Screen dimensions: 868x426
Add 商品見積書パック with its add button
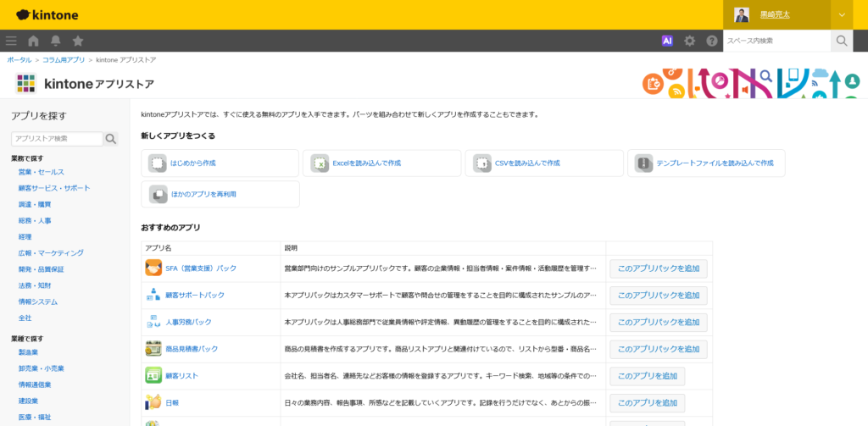[x=659, y=349]
